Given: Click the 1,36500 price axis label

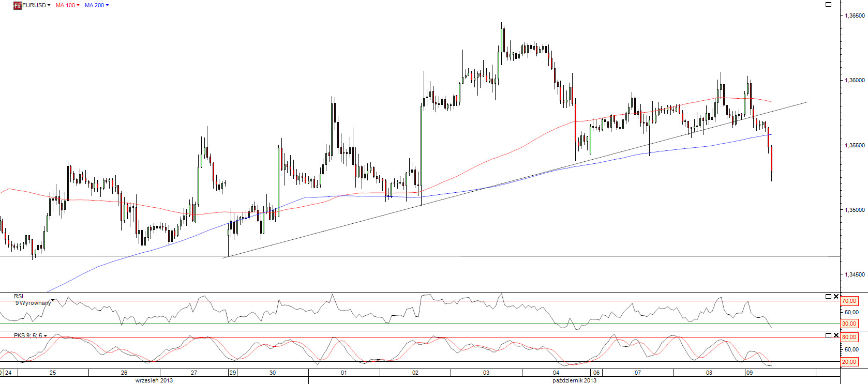Looking at the screenshot, I should click(855, 16).
